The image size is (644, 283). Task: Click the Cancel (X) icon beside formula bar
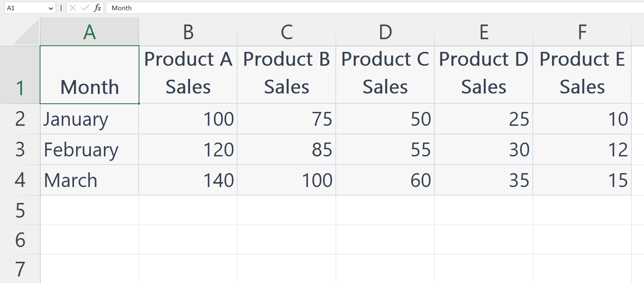(72, 8)
